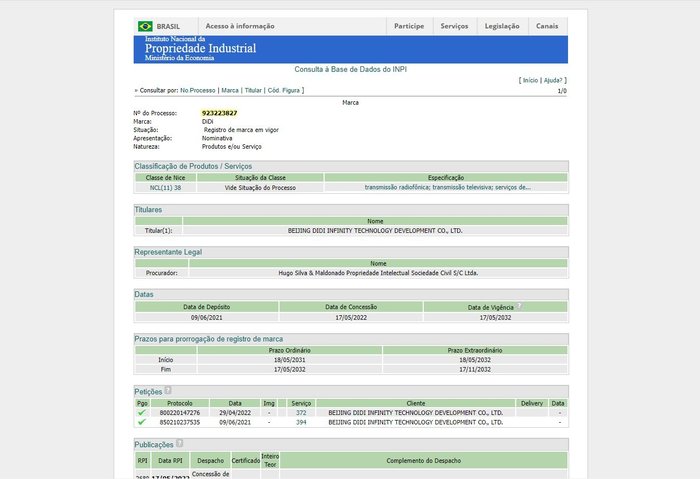Open the Canais menu
This screenshot has height=479, width=700.
click(x=547, y=26)
